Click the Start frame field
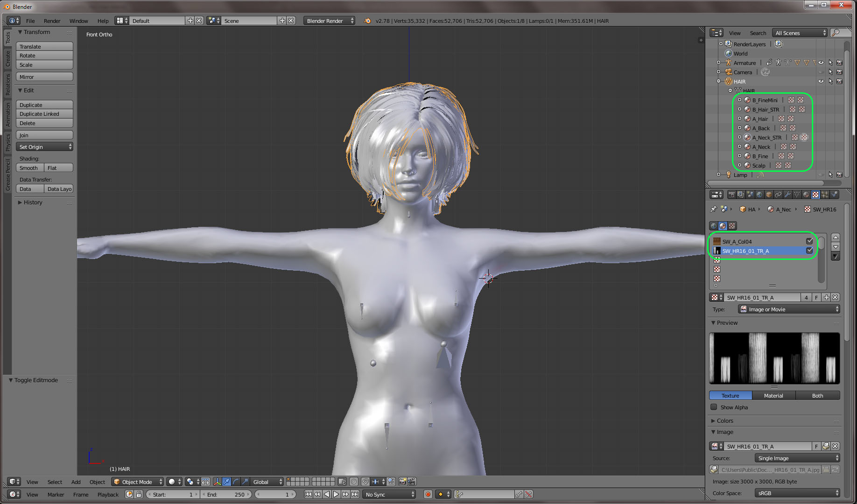Viewport: 857px width, 504px height. 173,494
